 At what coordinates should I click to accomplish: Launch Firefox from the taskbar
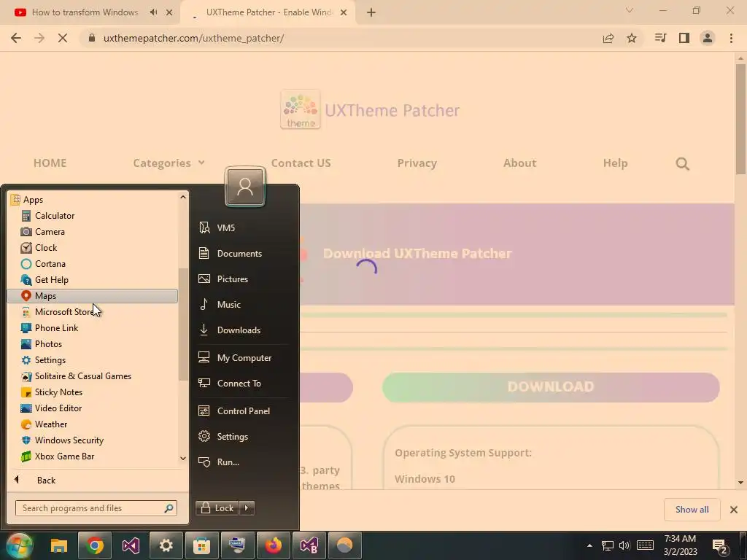(x=274, y=545)
